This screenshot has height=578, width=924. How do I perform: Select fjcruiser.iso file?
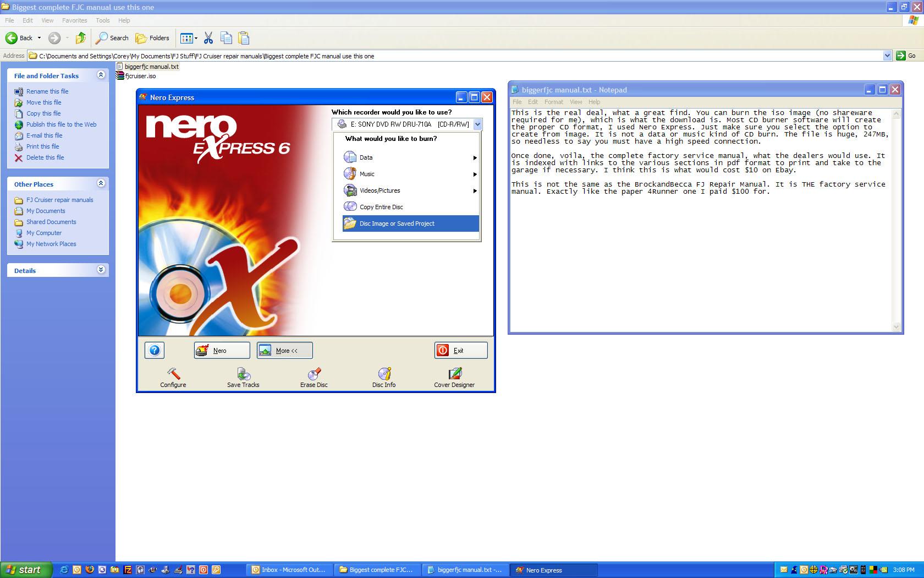point(136,76)
